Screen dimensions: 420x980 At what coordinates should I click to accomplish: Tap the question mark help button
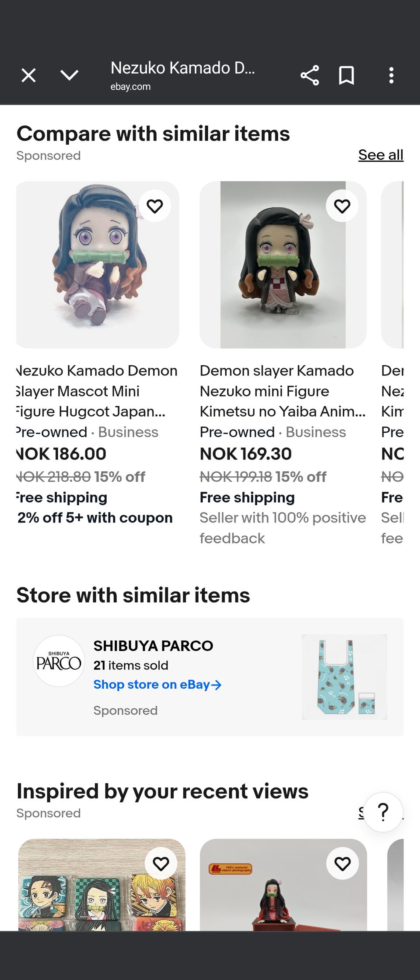tap(383, 812)
